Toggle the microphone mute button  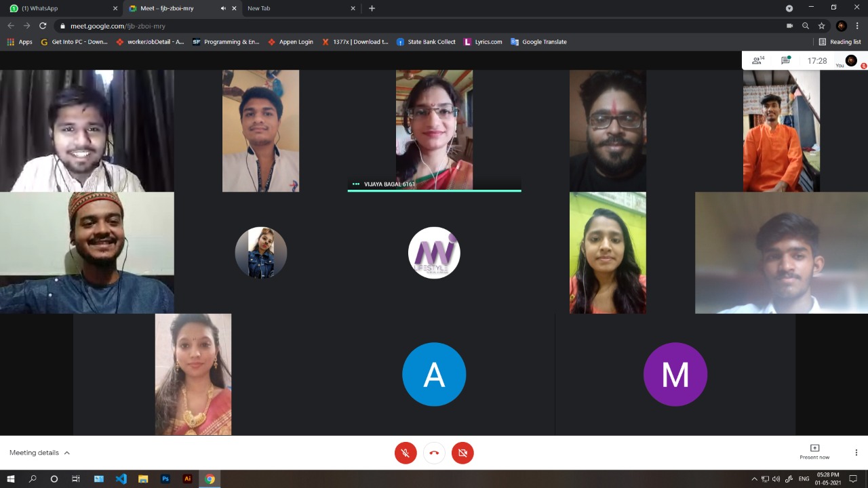[406, 453]
